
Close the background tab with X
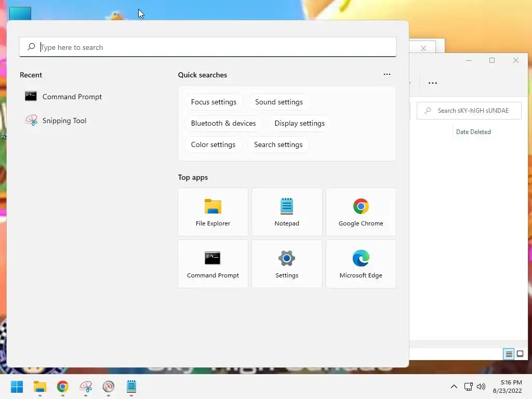[423, 48]
